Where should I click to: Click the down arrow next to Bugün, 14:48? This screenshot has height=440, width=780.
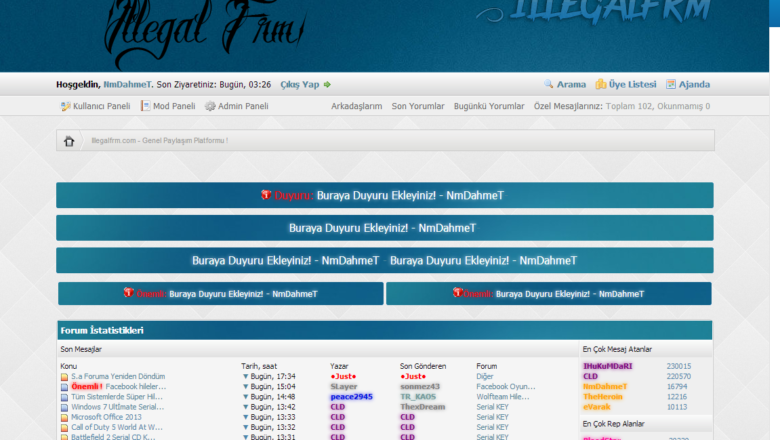click(x=245, y=397)
